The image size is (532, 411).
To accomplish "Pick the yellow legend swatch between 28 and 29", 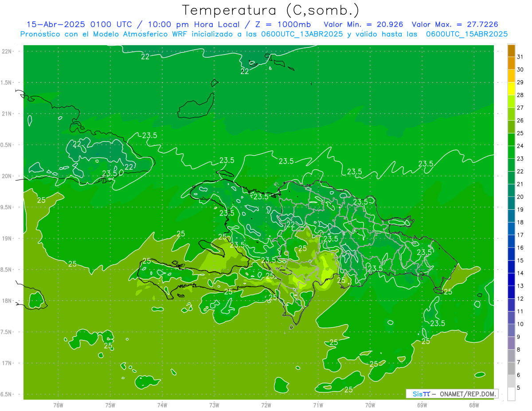I will click(511, 89).
